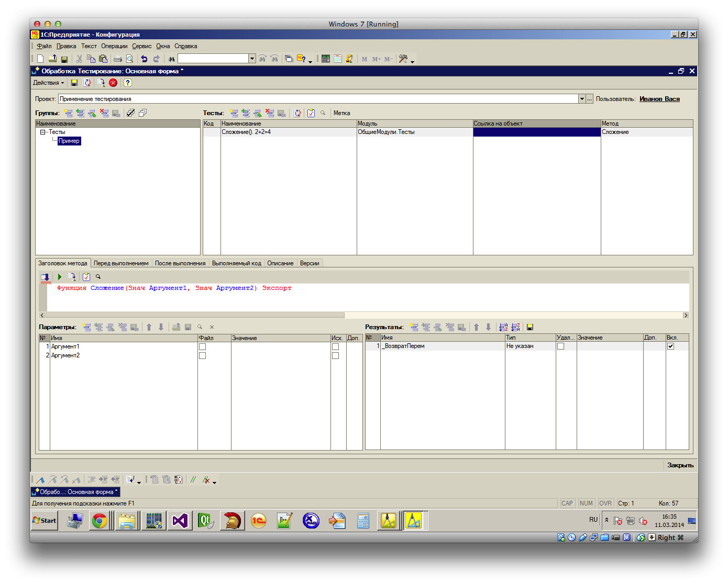The width and height of the screenshot is (728, 584).
Task: Open the search combo box dropdown arrow
Action: (x=252, y=59)
